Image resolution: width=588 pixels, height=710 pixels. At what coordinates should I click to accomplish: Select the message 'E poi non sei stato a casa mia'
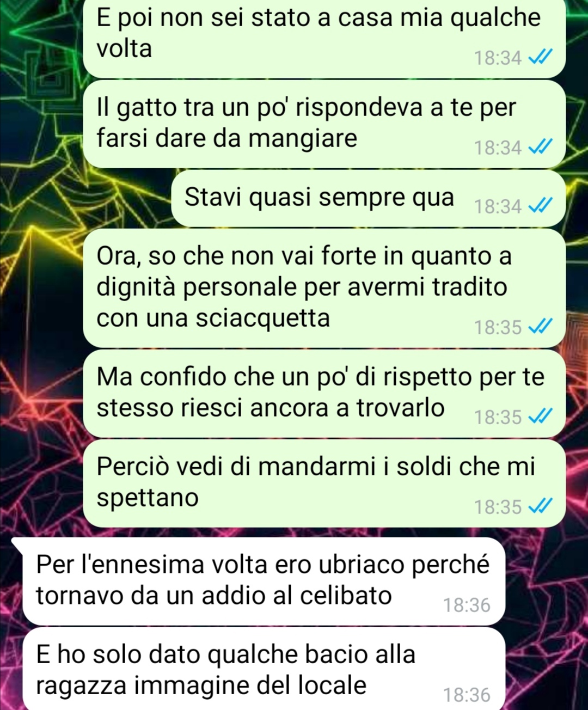(324, 37)
